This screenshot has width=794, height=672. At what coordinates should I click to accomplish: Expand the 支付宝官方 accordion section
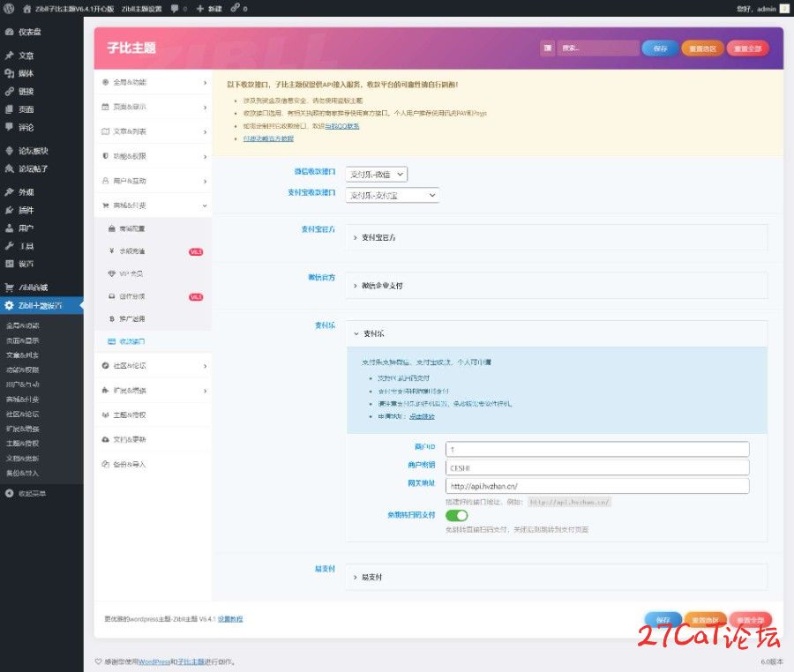[557, 237]
